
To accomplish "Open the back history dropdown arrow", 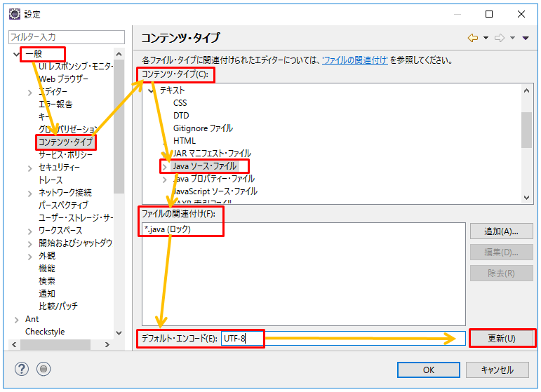I will point(486,38).
